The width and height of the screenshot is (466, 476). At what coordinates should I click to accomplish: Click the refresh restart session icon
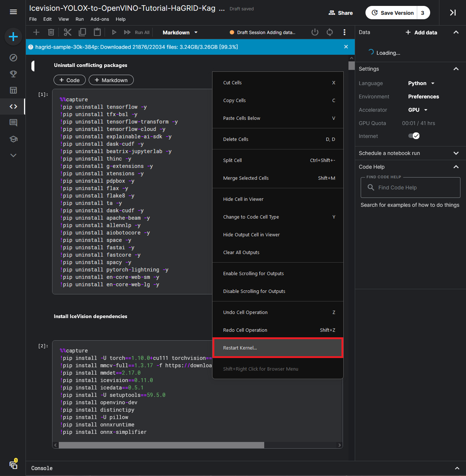click(330, 33)
